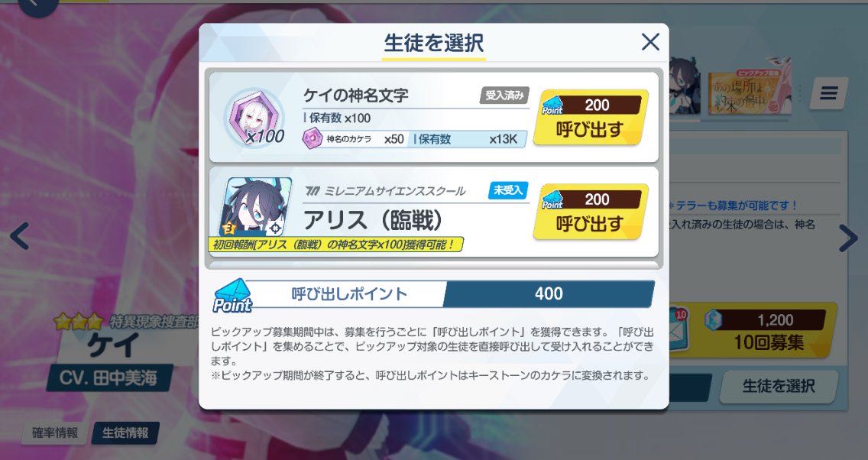The height and width of the screenshot is (460, 868).
Task: Select the dark-haired character banner thumbnail
Action: point(685,86)
